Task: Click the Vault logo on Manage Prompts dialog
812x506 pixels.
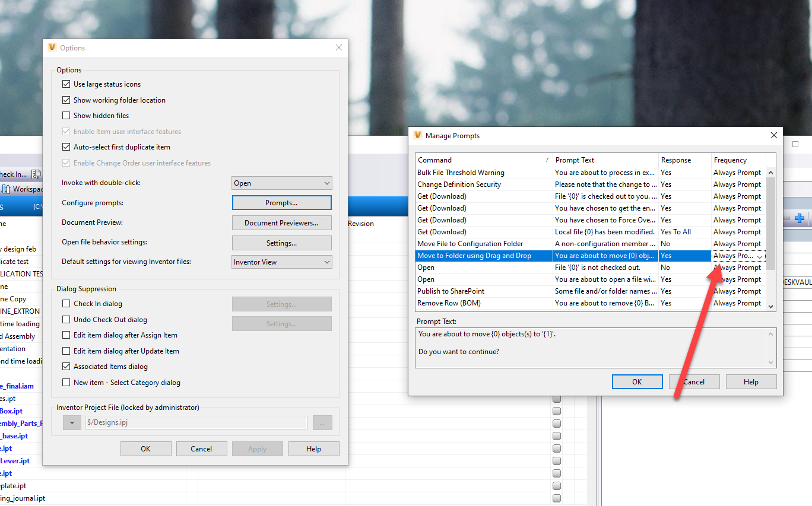Action: (417, 135)
